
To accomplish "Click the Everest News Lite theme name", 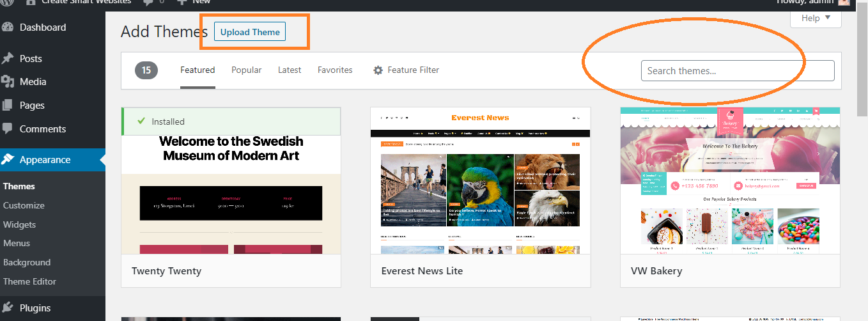I will pyautogui.click(x=422, y=271).
